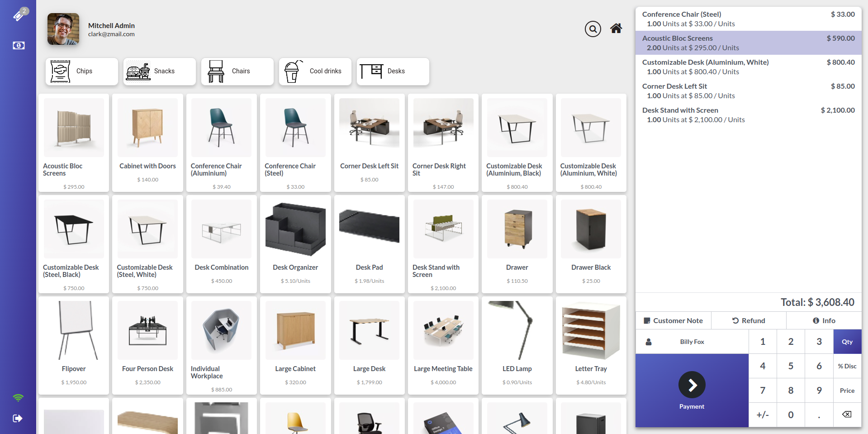The width and height of the screenshot is (868, 434).
Task: Open product Info
Action: pyautogui.click(x=824, y=320)
